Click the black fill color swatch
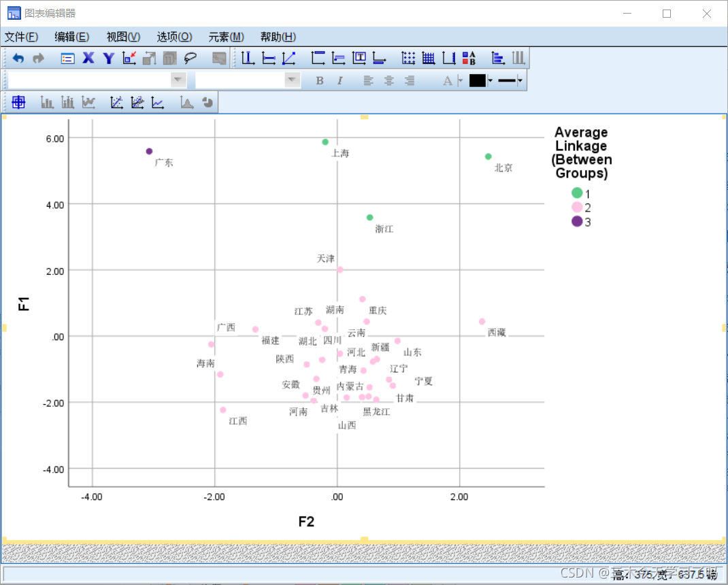728x585 pixels. point(478,80)
